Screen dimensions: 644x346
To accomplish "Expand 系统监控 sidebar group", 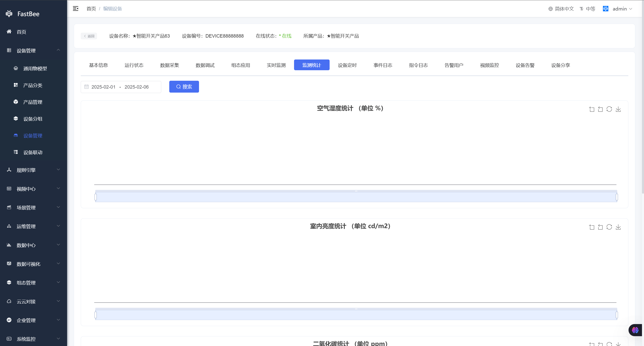I will pyautogui.click(x=34, y=339).
